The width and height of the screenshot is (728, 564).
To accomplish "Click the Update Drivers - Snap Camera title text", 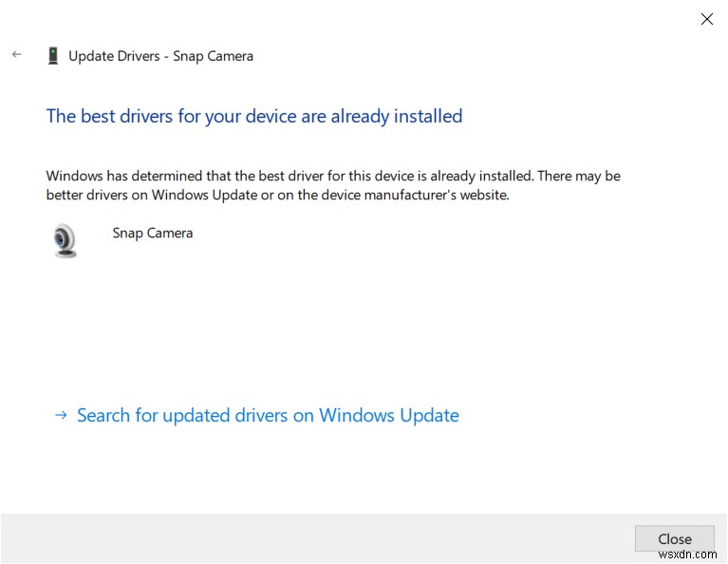I will (160, 56).
